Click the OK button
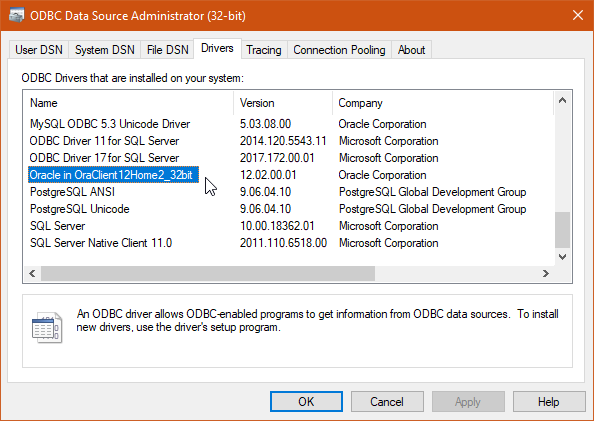Viewport: 594px width, 421px height. (306, 401)
